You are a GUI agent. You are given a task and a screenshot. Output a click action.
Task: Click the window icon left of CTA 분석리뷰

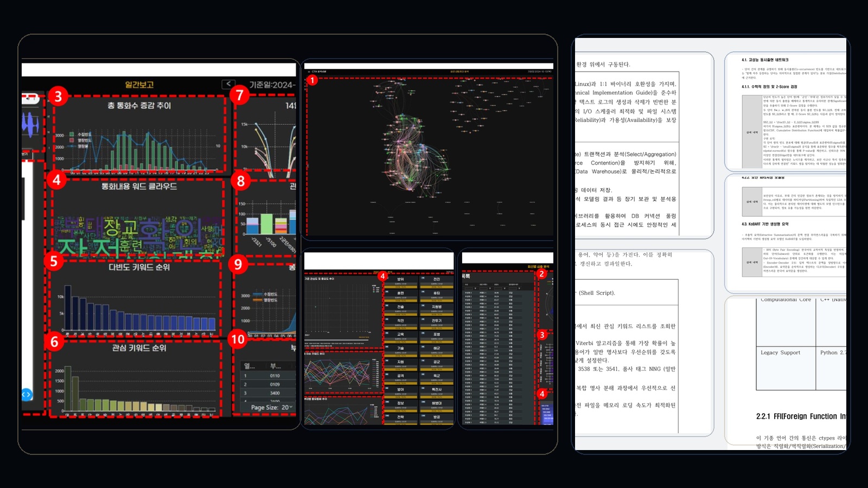[x=308, y=72]
